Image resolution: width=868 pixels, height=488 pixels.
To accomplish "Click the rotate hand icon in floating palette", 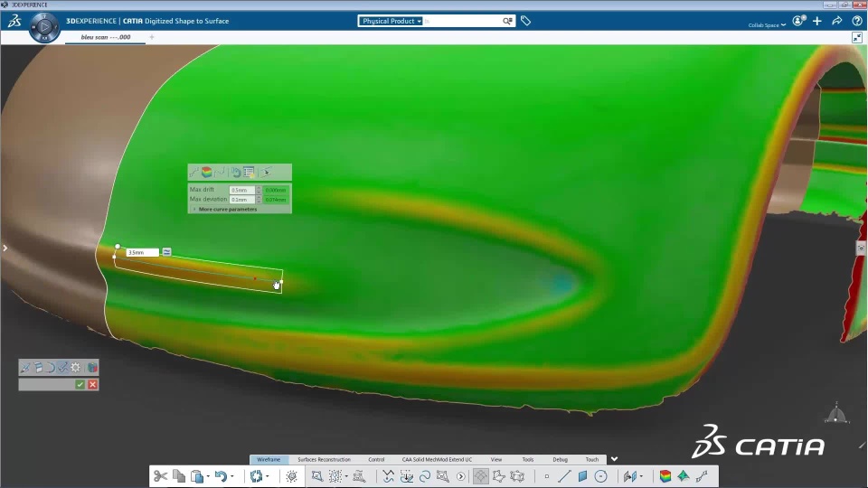I will coord(235,172).
